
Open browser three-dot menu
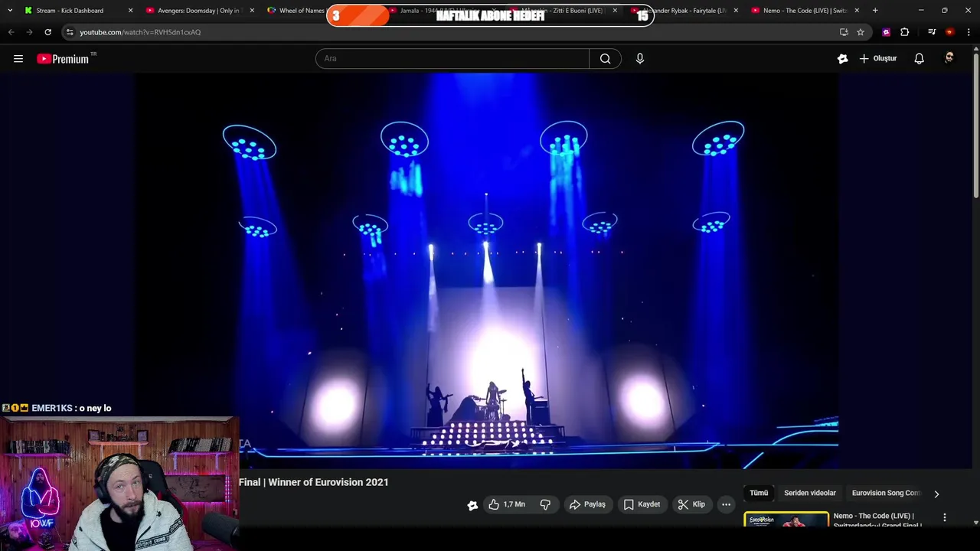coord(969,32)
